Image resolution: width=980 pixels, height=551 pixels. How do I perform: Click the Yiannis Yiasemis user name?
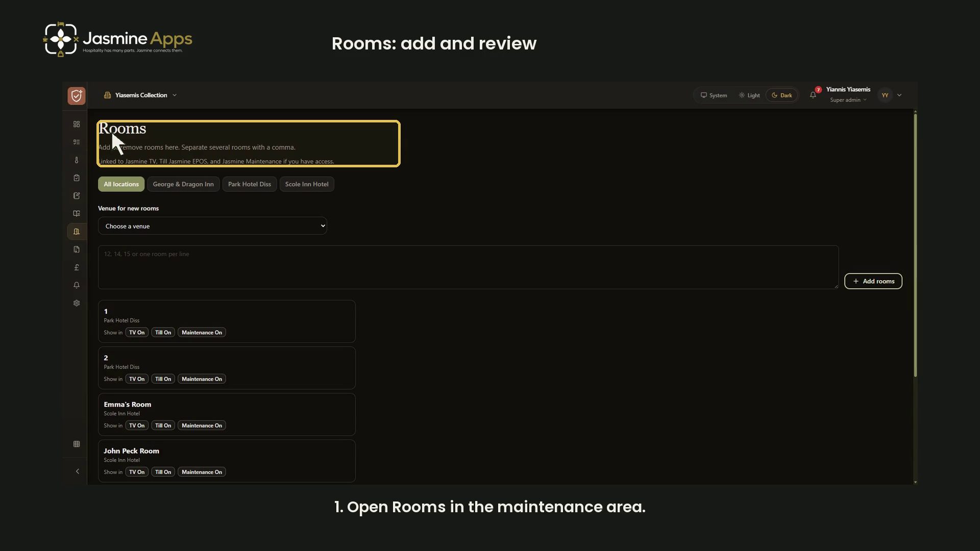click(848, 89)
